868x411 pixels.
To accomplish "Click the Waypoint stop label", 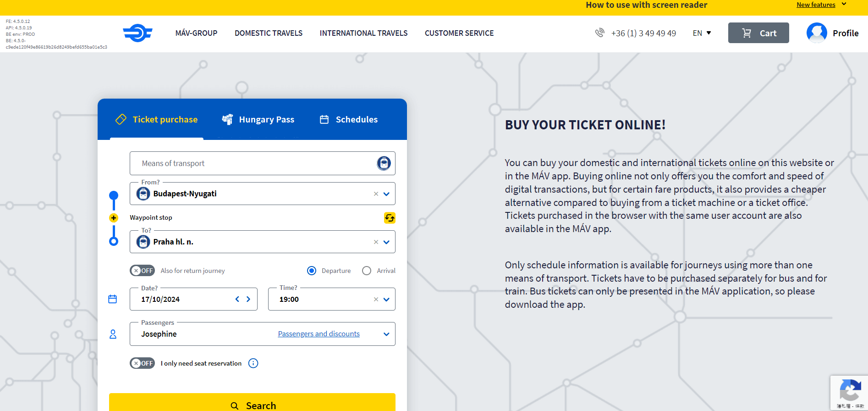I will click(x=151, y=217).
